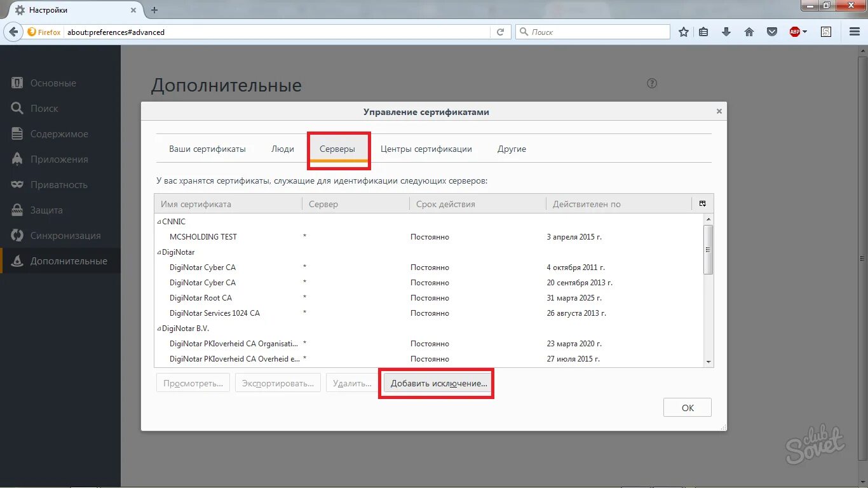Click the date 3 апреля 2015 г.
The height and width of the screenshot is (488, 868).
574,237
